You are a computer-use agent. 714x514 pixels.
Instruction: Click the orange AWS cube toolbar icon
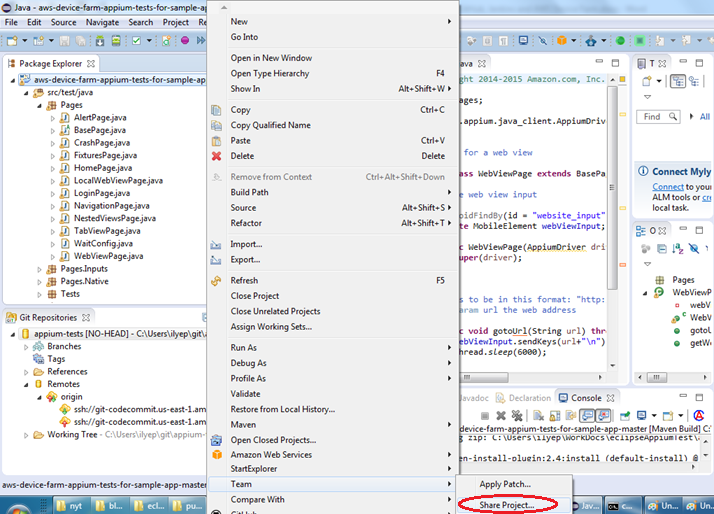[x=562, y=41]
